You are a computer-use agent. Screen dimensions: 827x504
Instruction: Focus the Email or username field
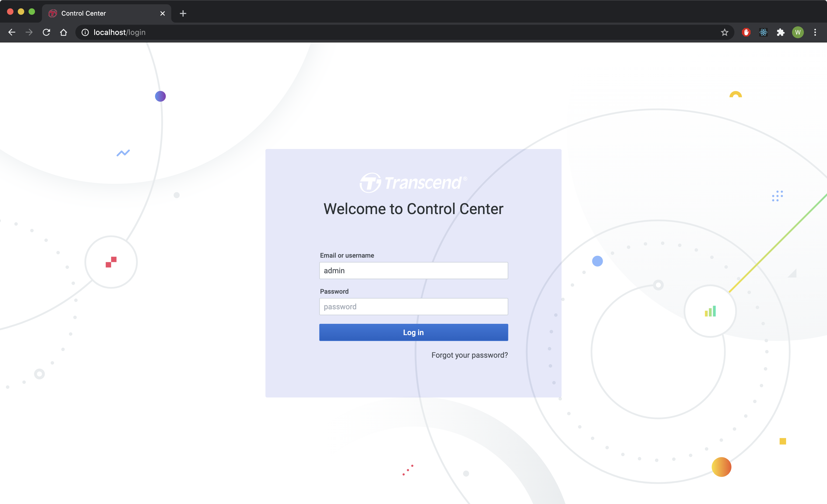pos(413,271)
